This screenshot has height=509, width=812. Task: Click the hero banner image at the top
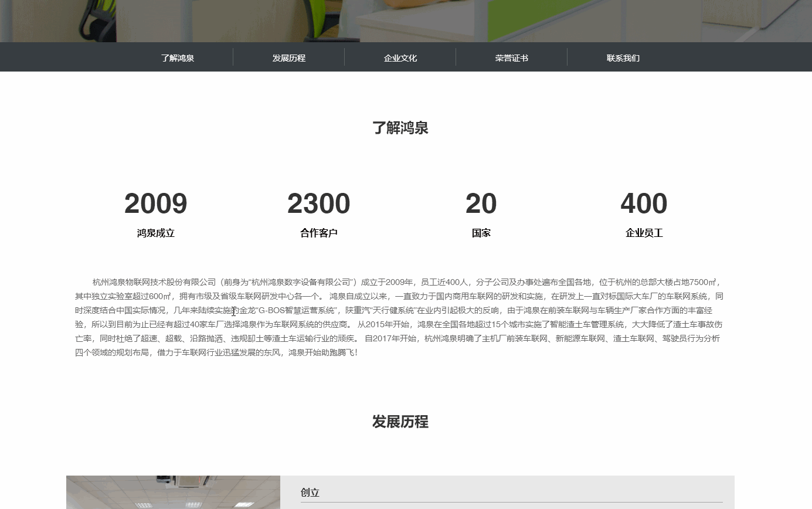[x=406, y=21]
